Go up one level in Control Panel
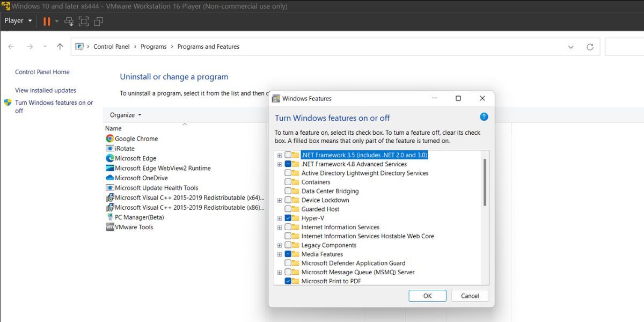The image size is (644, 322). coord(60,47)
